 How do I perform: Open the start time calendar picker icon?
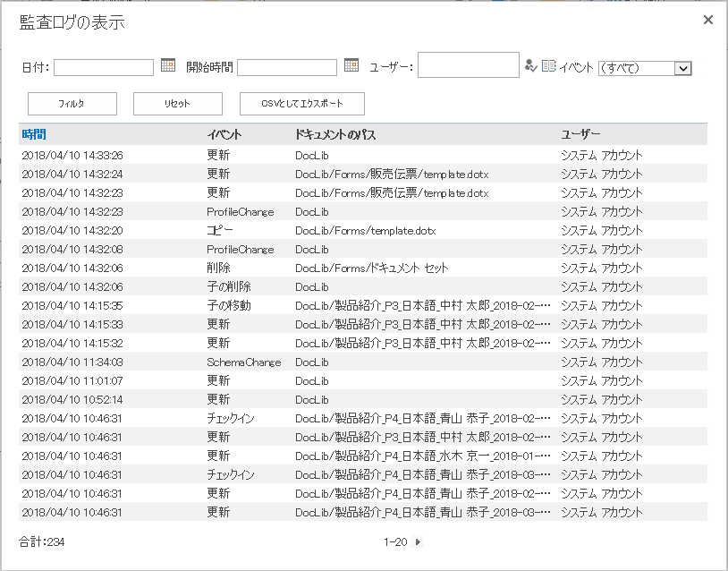pos(351,65)
